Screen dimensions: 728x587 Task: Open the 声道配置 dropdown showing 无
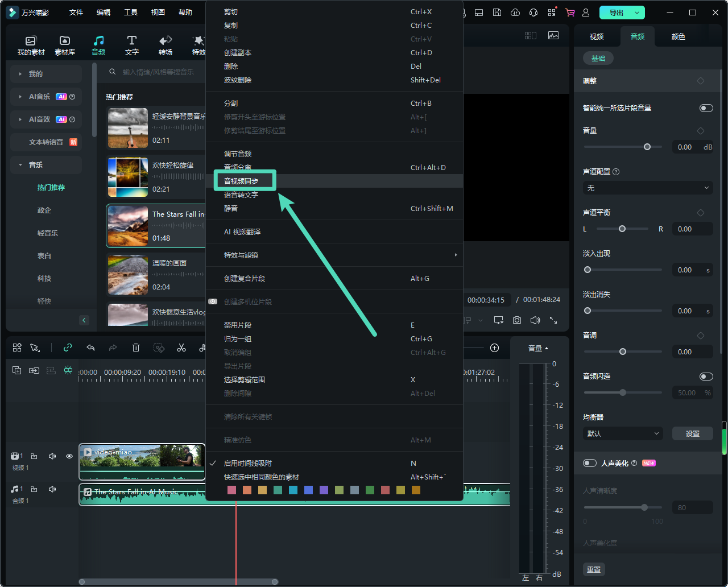click(x=647, y=188)
